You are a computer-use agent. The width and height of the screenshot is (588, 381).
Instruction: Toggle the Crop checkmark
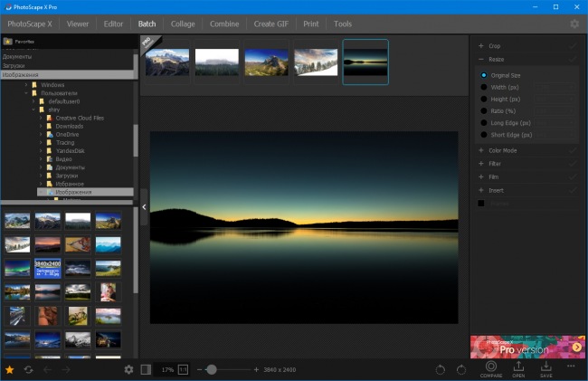573,46
